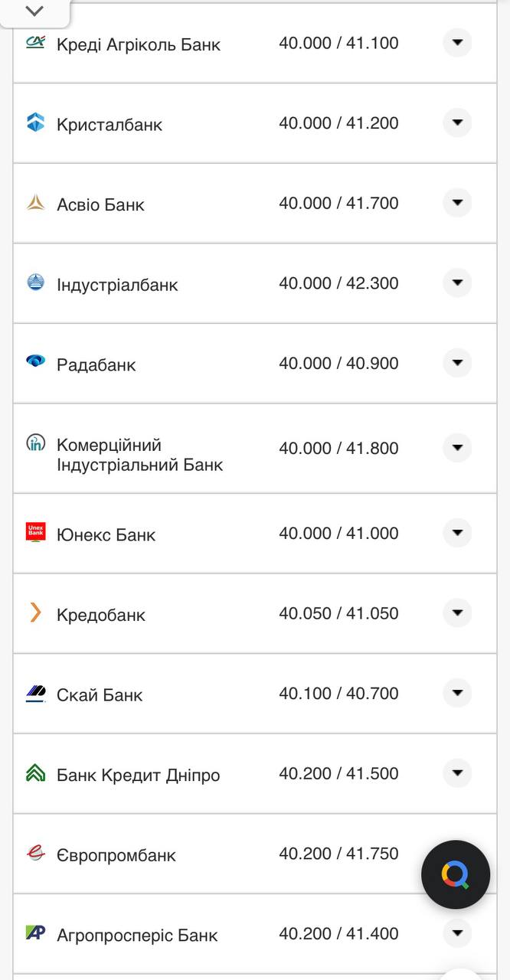Expand the Європромбанк rate details
This screenshot has width=510, height=980.
456,853
